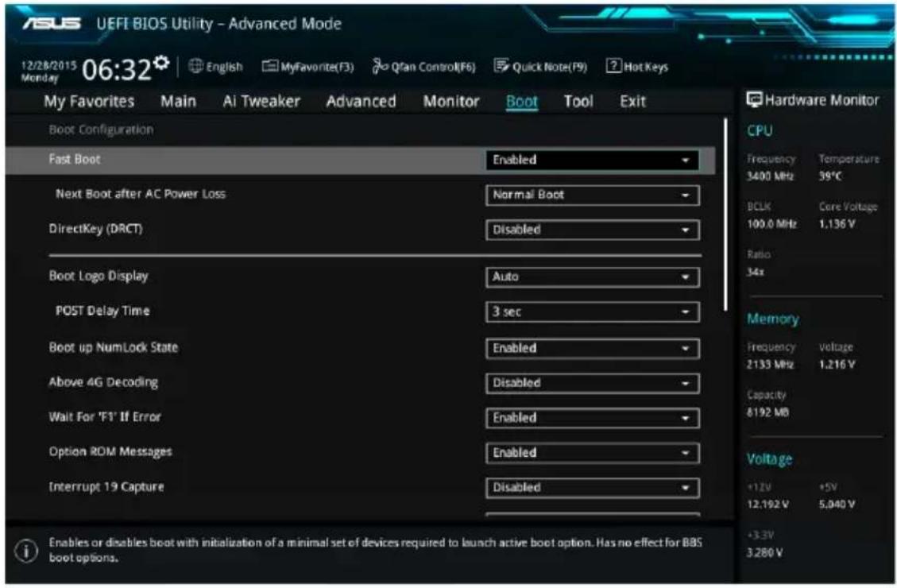897x588 pixels.
Task: Open the Fast Boot dropdown
Action: click(x=592, y=161)
